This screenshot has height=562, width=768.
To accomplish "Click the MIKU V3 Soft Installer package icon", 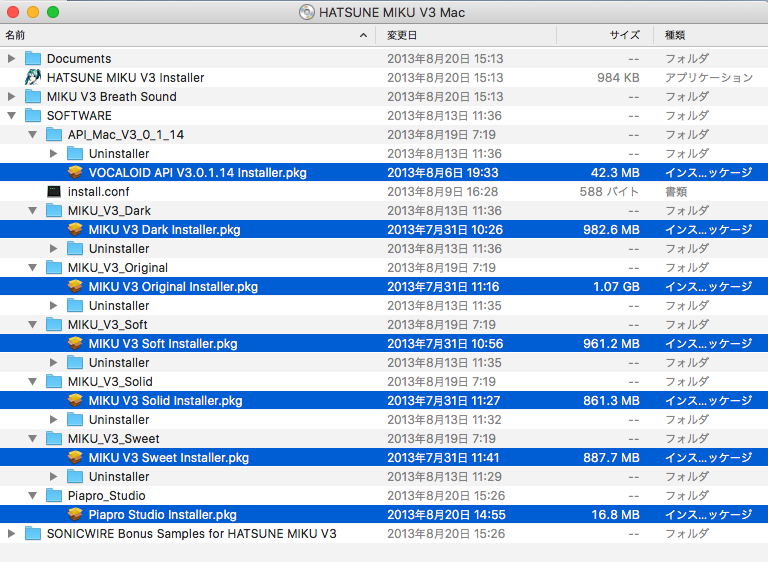I will pos(75,343).
